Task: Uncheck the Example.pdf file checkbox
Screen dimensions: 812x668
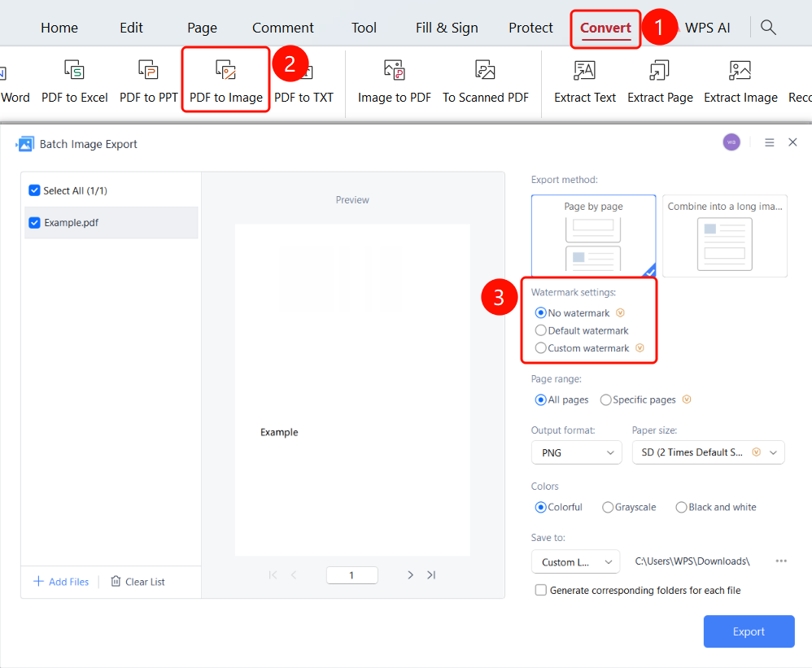Action: coord(34,223)
